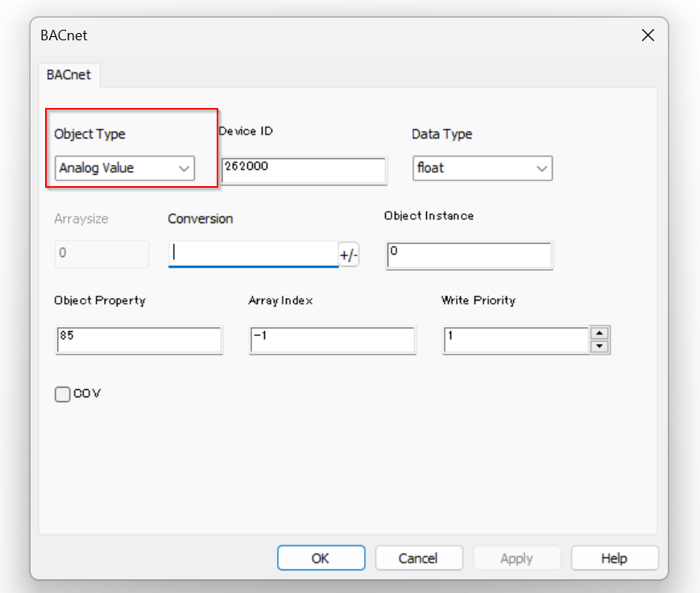Viewport: 700px width, 593px height.
Task: Increase Write Priority with up arrow
Action: [x=599, y=333]
